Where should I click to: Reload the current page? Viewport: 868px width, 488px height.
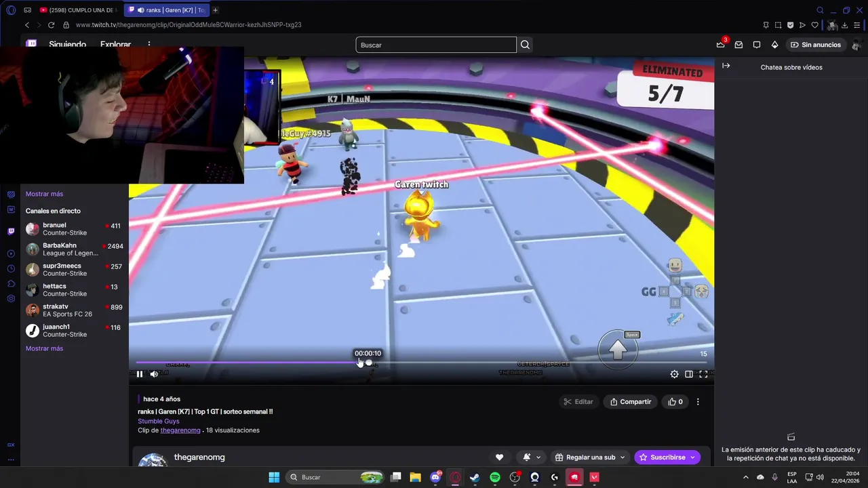tap(51, 25)
